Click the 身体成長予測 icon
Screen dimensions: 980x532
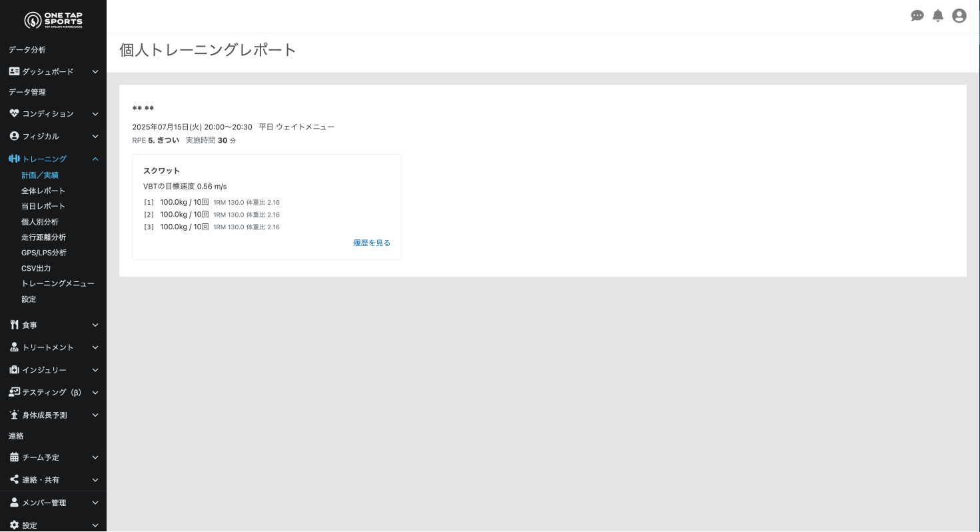point(14,415)
